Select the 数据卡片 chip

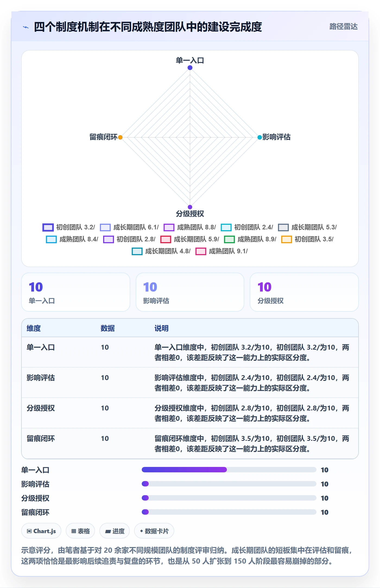[x=154, y=531]
